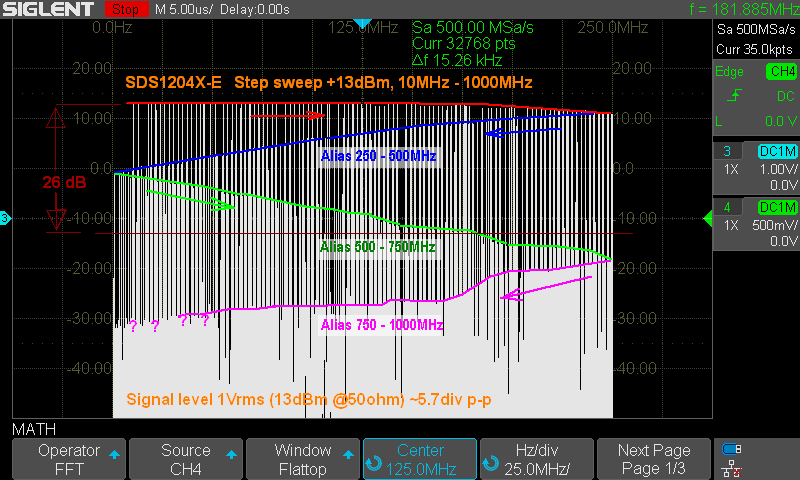Image resolution: width=800 pixels, height=480 pixels.
Task: Select the channel 3 number box
Action: 727,151
